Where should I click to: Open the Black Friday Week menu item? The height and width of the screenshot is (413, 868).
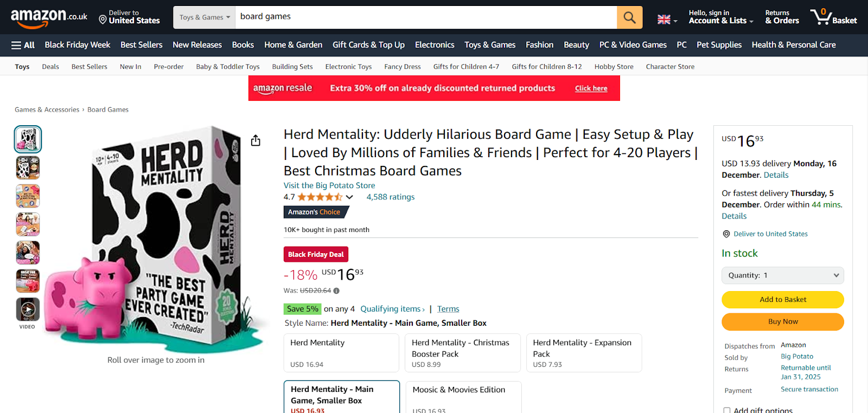[x=77, y=45]
